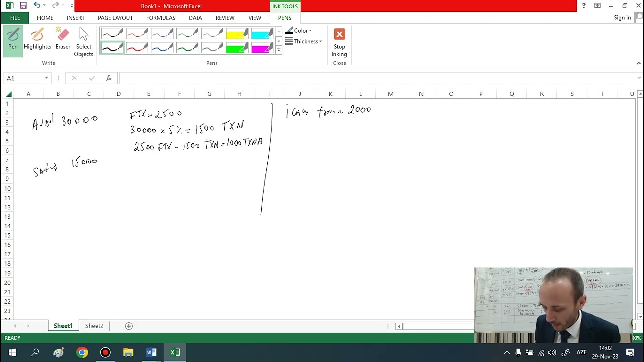The height and width of the screenshot is (362, 644).
Task: Pick the thin red pen top row
Action: [137, 34]
